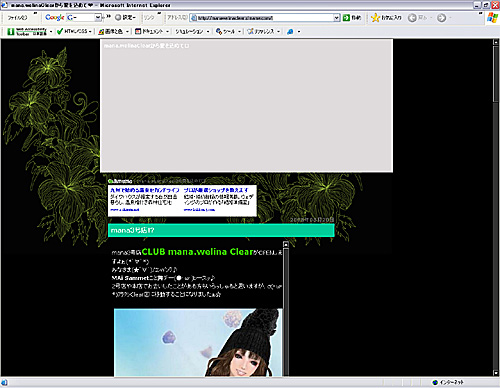Expand the chevron next to Google search box
Screen dimensions: 500x388
(108, 16)
